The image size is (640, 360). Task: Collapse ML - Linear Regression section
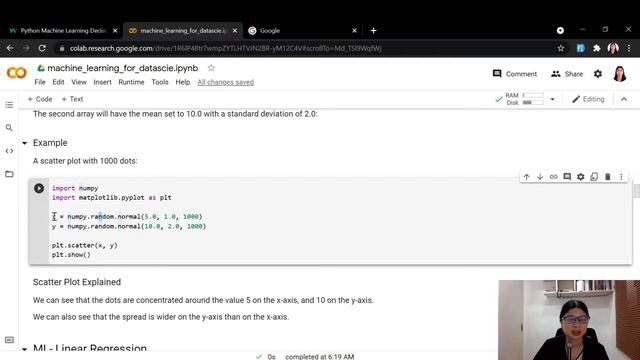[x=24, y=349]
